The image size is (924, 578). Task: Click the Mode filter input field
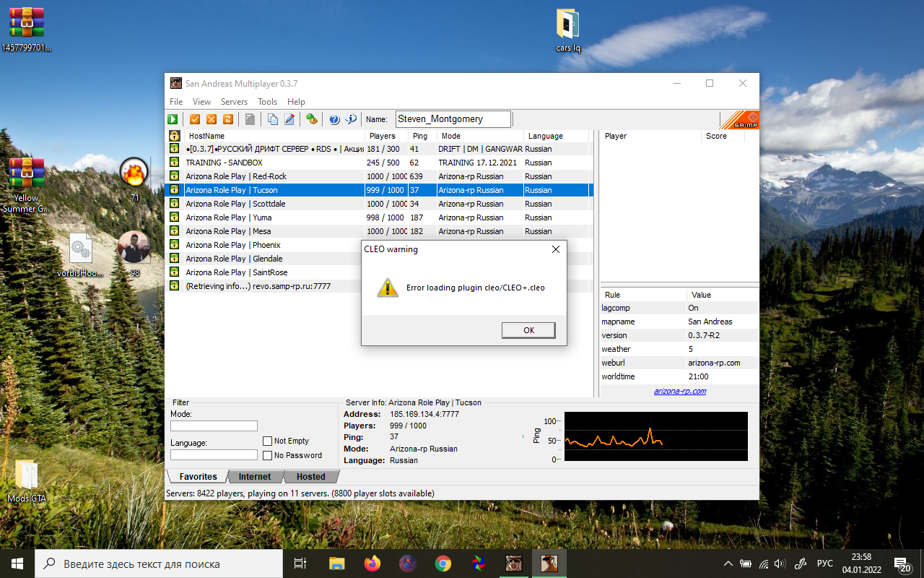click(214, 426)
